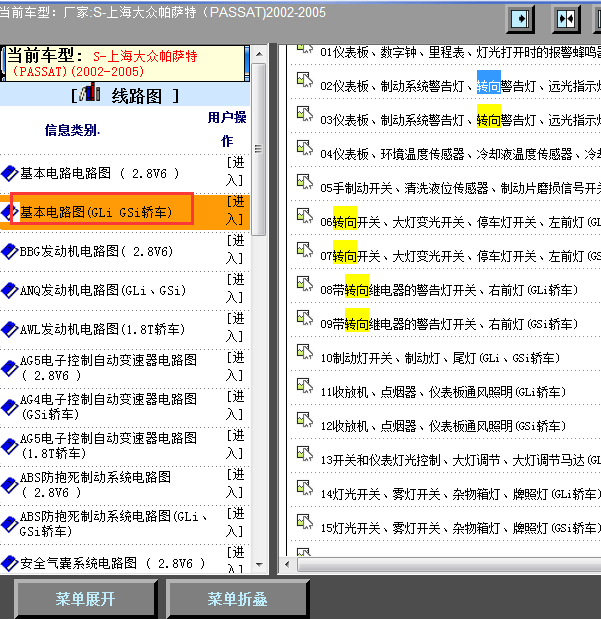This screenshot has height=619, width=601.
Task: Click [进入] for ANQ发动机电路图
Action: pyautogui.click(x=235, y=289)
